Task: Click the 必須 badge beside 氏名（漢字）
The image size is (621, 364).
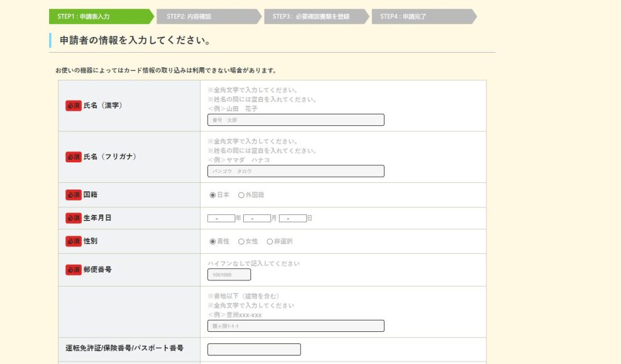Action: (x=73, y=105)
